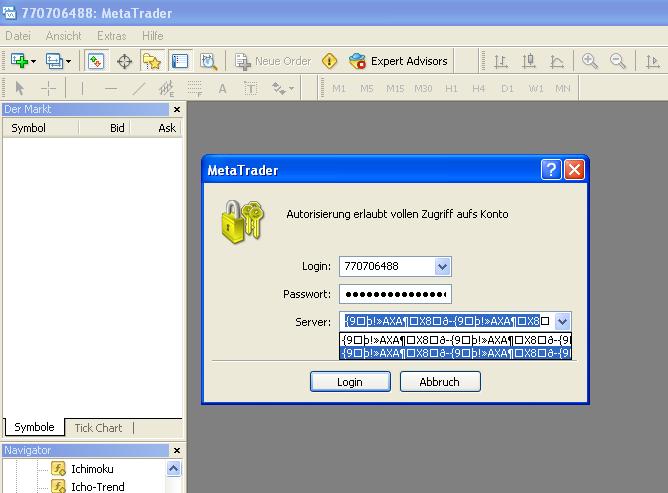Open the Datei menu

pos(18,36)
